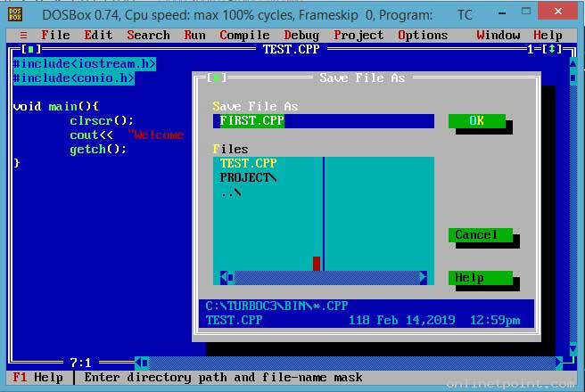Click the Files list right scroll arrow

pos(423,278)
